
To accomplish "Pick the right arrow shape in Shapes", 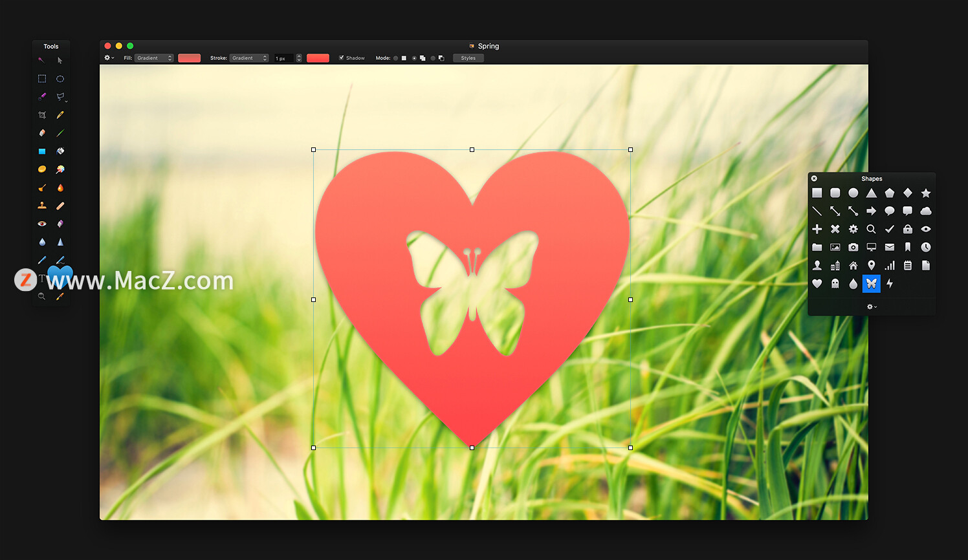I will 872,211.
